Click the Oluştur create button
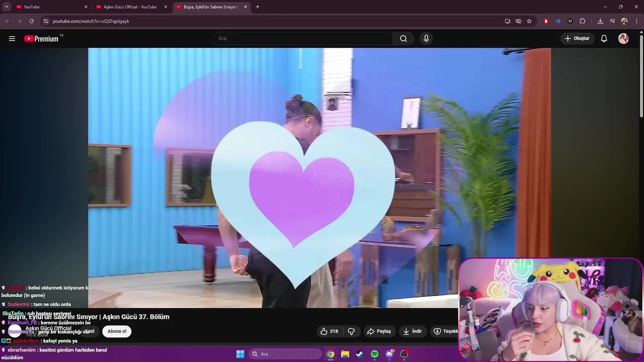Viewport: 644px width, 362px height. [x=578, y=39]
